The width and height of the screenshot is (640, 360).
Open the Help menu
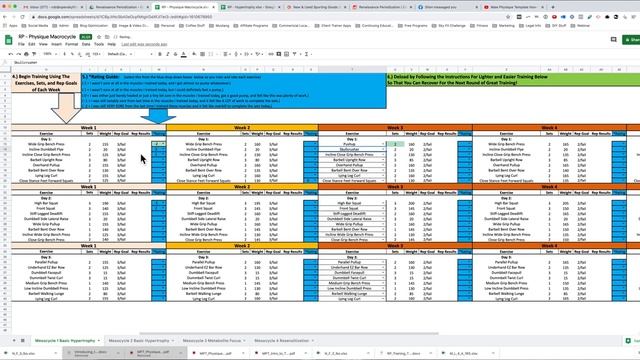pyautogui.click(x=111, y=44)
